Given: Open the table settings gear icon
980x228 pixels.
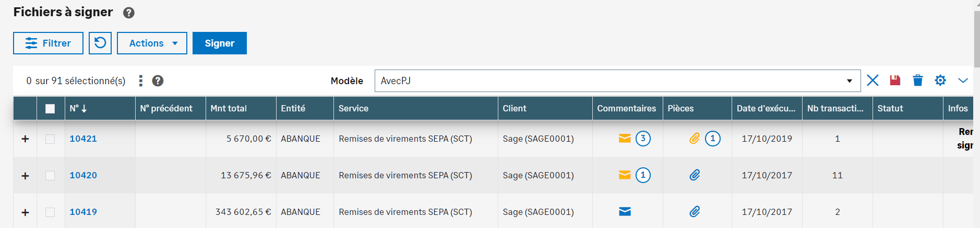Looking at the screenshot, I should (940, 81).
